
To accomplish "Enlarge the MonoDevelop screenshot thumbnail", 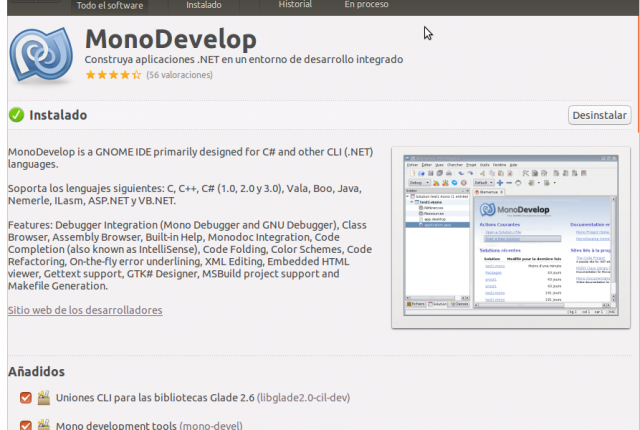I will [511, 237].
